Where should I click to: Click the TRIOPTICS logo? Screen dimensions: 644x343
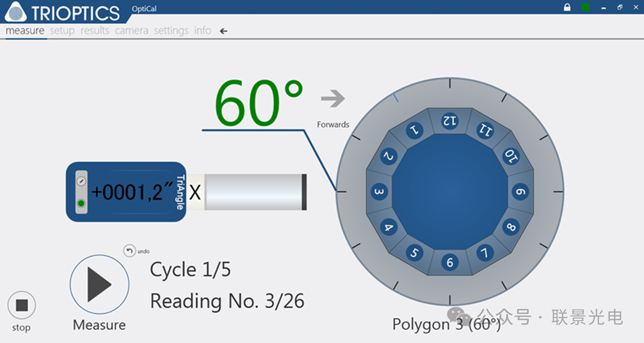(x=63, y=12)
